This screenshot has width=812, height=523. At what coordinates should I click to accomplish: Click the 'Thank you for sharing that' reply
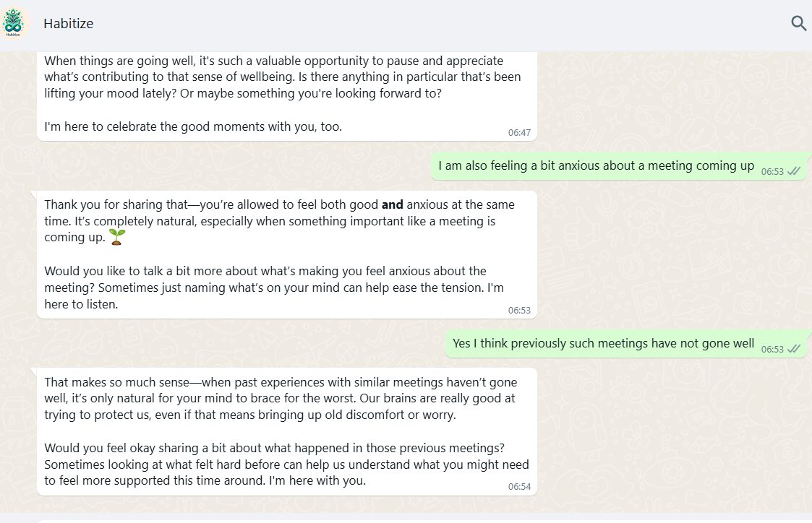(x=279, y=213)
